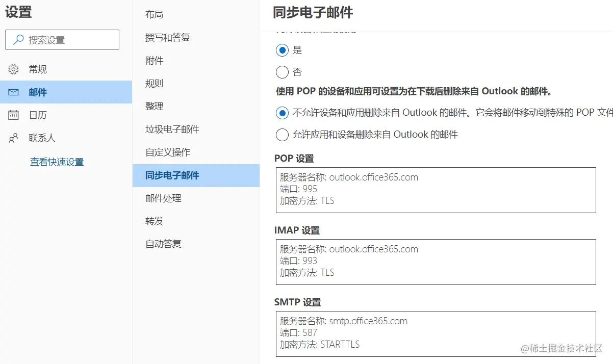
Task: Open the 整理 settings page
Action: click(x=196, y=106)
